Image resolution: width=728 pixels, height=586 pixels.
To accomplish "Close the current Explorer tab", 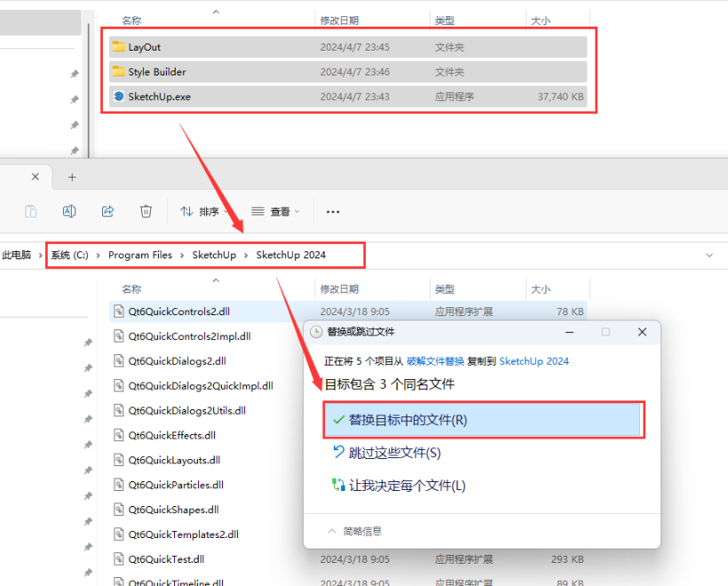I will 36,177.
